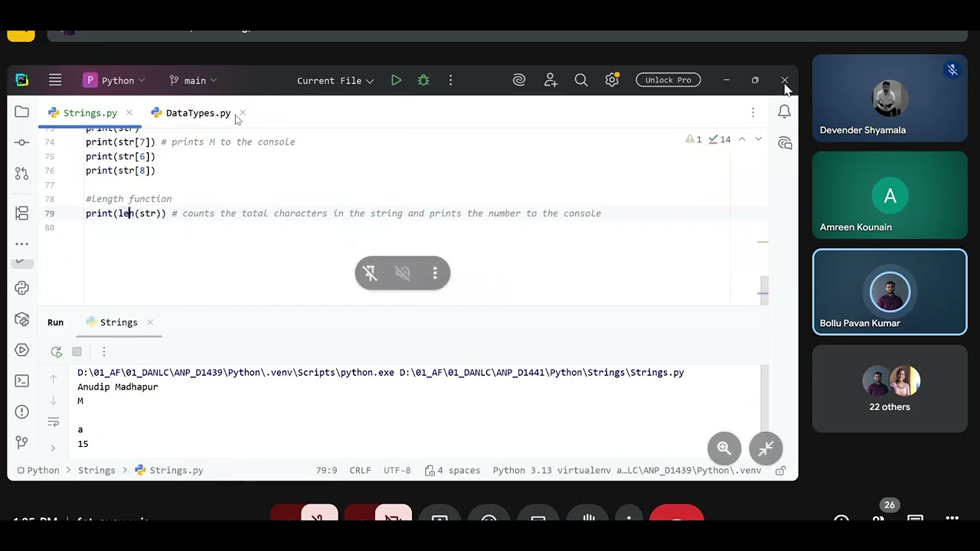This screenshot has width=980, height=551.
Task: Open the Commit tool window
Action: (x=21, y=142)
